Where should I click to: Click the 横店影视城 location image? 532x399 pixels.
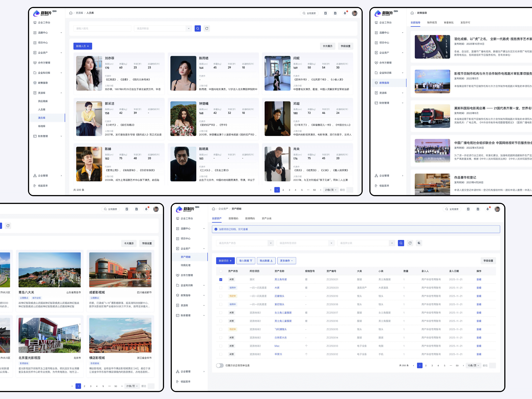pos(120,335)
